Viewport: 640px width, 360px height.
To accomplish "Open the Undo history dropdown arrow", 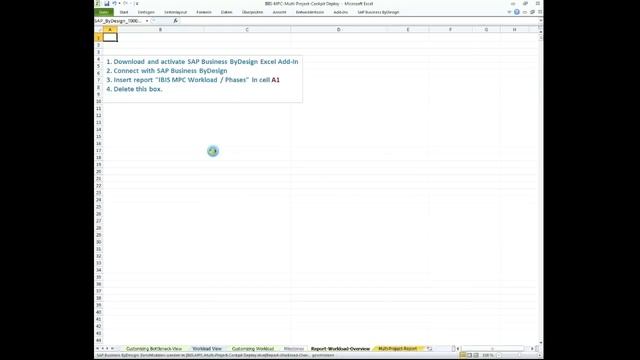I will click(x=120, y=4).
